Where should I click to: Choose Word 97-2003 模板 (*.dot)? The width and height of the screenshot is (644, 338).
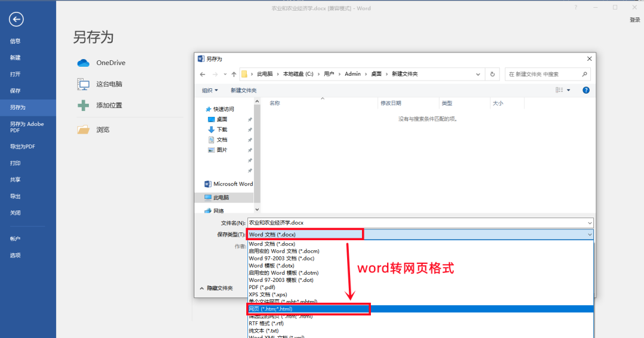click(420, 280)
